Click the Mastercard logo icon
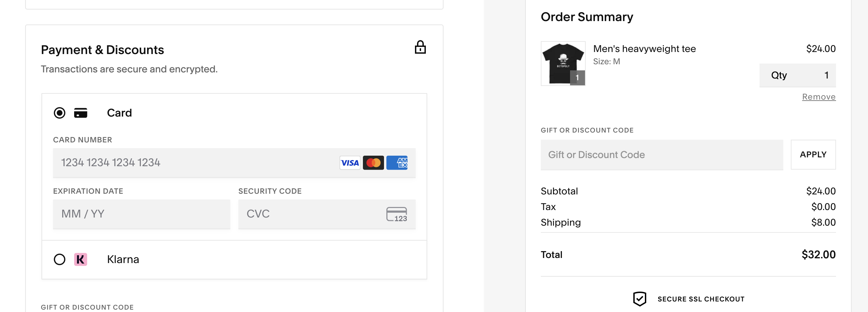 pyautogui.click(x=373, y=163)
